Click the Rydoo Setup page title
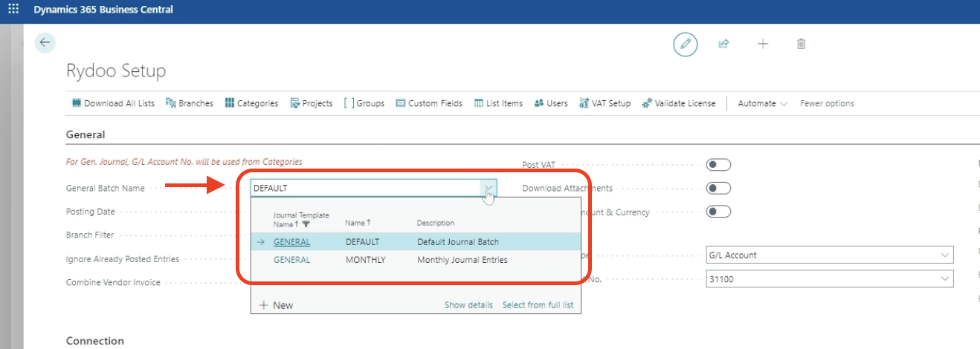This screenshot has height=349, width=980. (x=116, y=71)
